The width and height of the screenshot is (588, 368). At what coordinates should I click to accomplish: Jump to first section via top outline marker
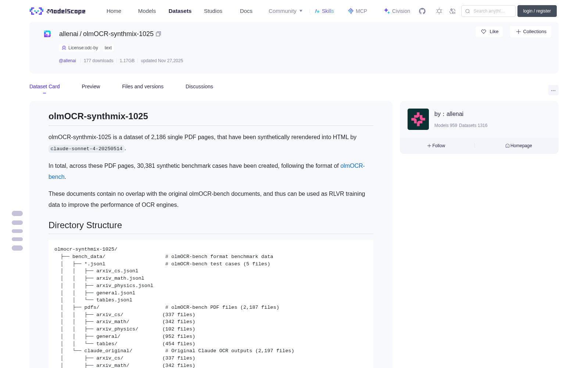17,213
